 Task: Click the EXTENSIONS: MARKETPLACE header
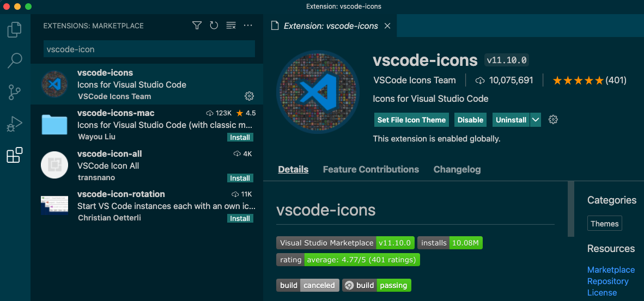(x=94, y=26)
